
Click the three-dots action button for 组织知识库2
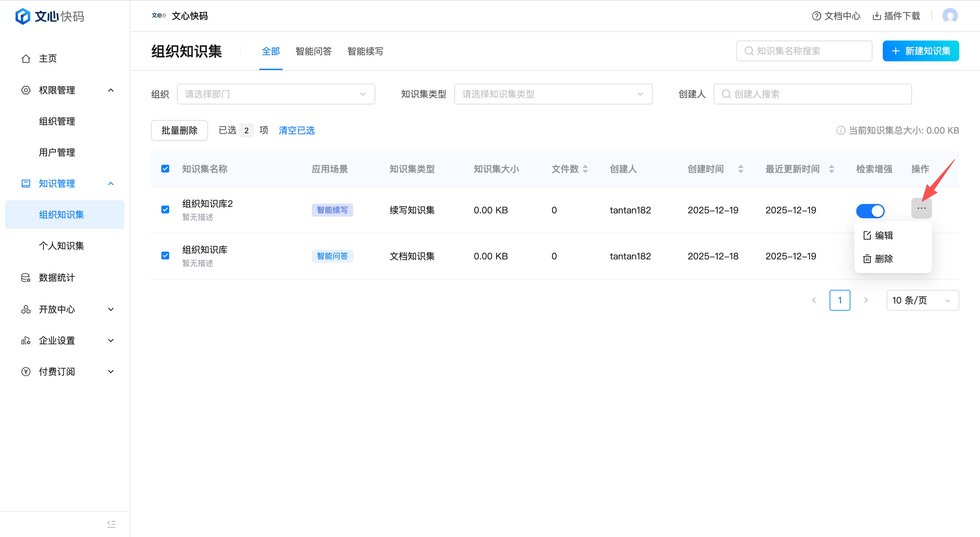click(x=921, y=208)
